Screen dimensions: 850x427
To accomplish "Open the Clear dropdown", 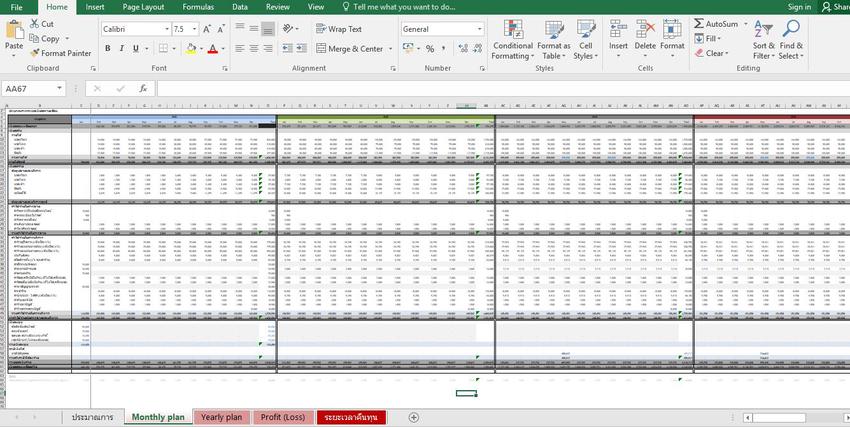I will coord(711,53).
